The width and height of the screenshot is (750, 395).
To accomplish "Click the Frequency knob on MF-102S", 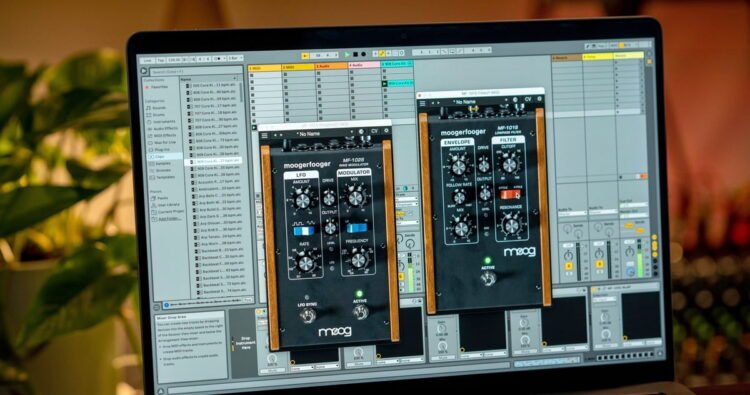I will [x=358, y=260].
